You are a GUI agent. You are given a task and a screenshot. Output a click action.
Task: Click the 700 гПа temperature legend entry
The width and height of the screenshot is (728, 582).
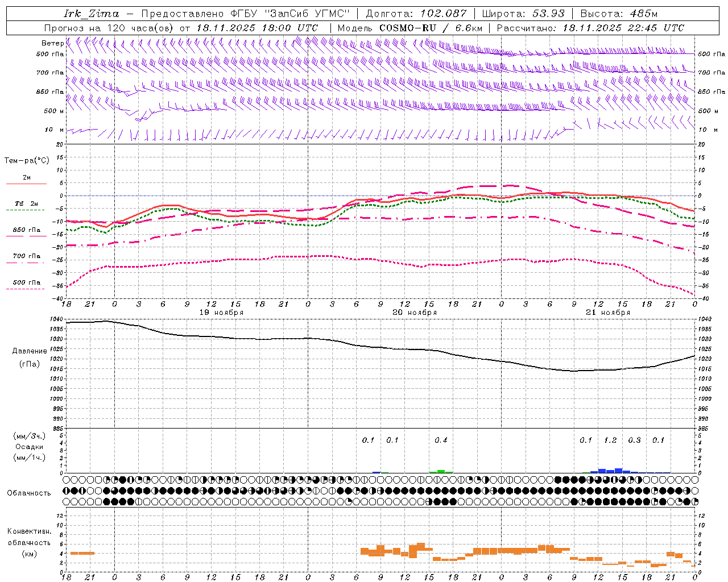click(27, 256)
